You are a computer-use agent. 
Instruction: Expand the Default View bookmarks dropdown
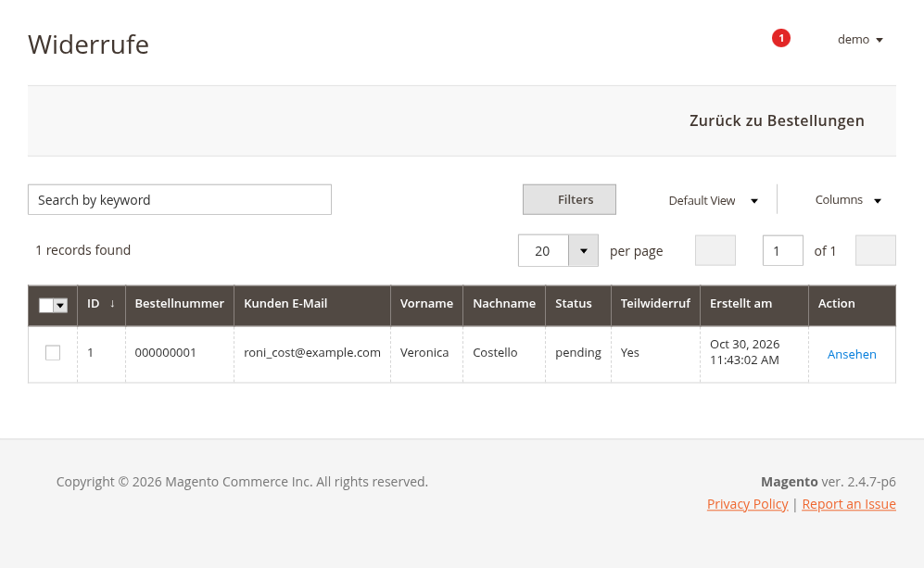click(x=713, y=200)
